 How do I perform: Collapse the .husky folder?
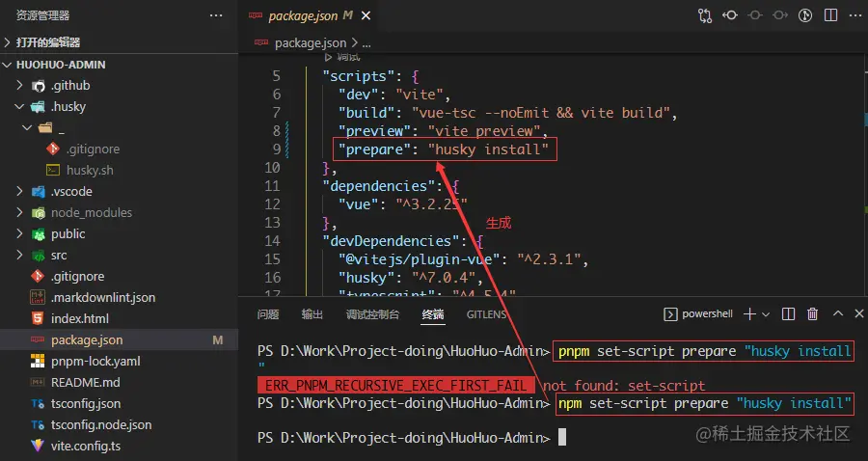(20, 106)
